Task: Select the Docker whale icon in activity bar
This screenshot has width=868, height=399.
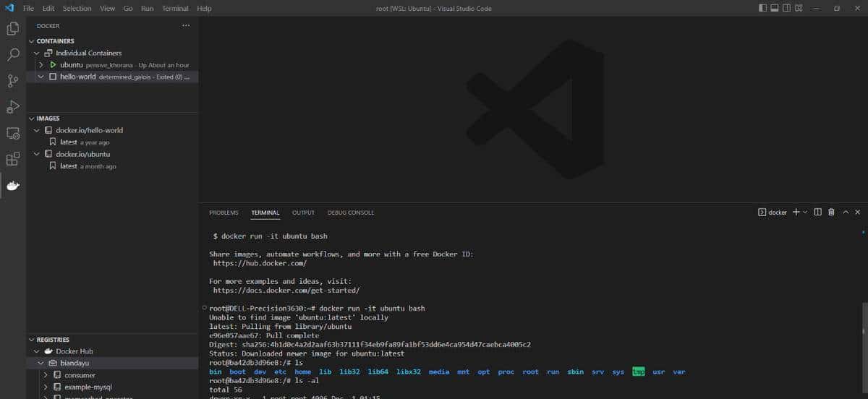Action: coord(13,186)
